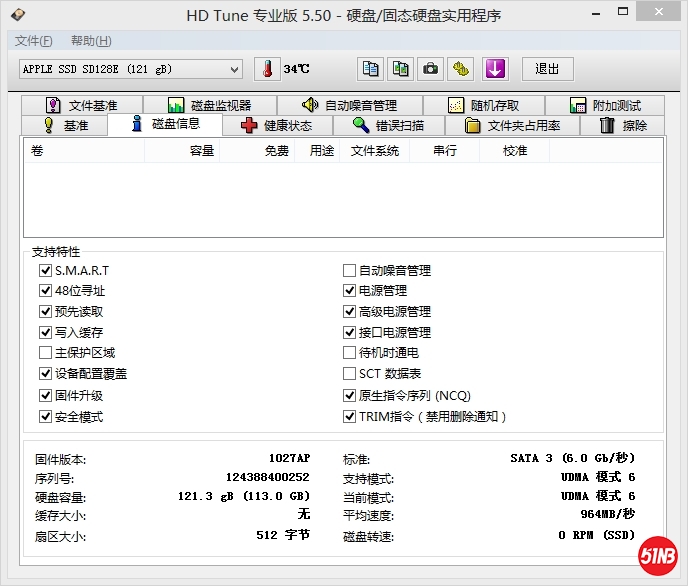Screen dimensions: 688x586
Task: Click the 文件系统 column header
Action: pyautogui.click(x=374, y=151)
